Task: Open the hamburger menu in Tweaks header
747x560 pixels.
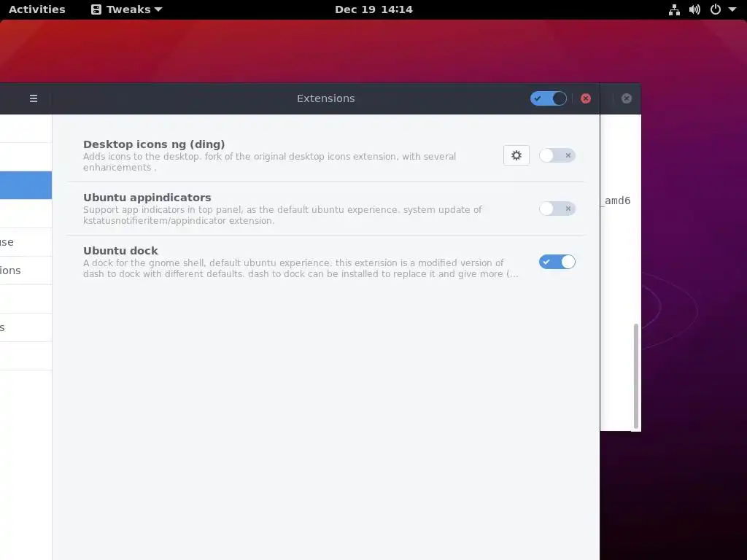Action: (34, 98)
